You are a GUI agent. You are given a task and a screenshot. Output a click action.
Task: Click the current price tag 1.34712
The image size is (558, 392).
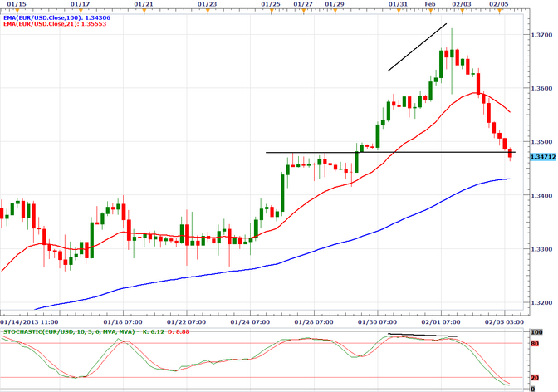[541, 154]
